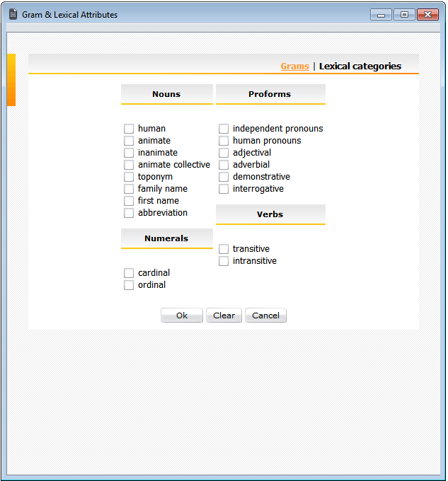Enable the inanimate noun option

[129, 153]
